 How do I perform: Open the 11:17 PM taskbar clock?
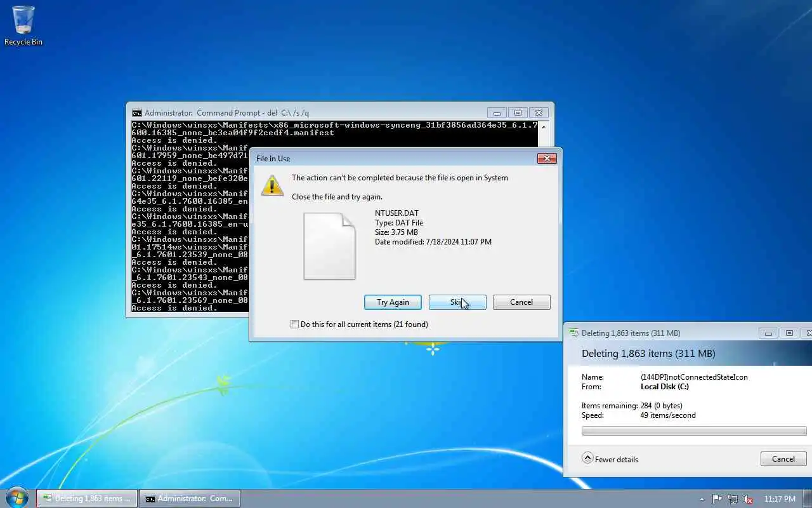point(780,499)
